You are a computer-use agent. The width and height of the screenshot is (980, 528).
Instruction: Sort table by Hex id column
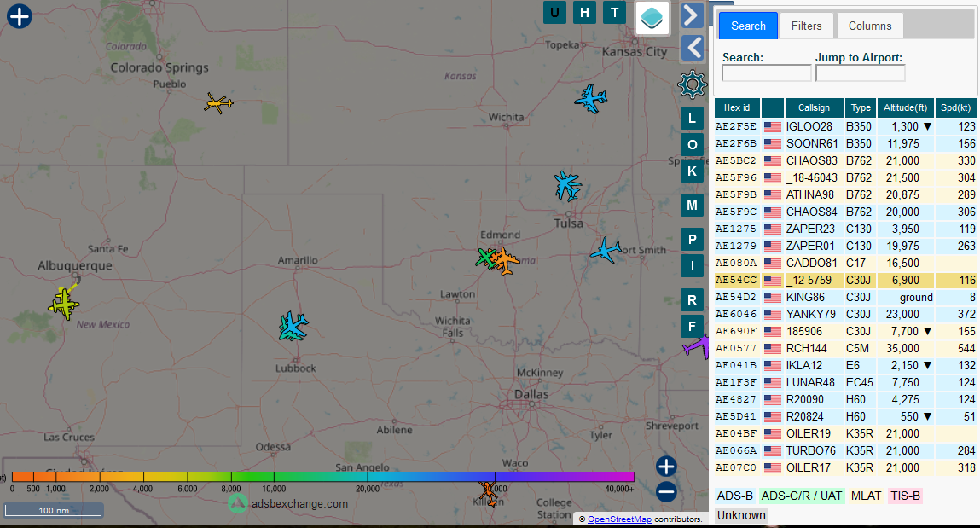[737, 107]
